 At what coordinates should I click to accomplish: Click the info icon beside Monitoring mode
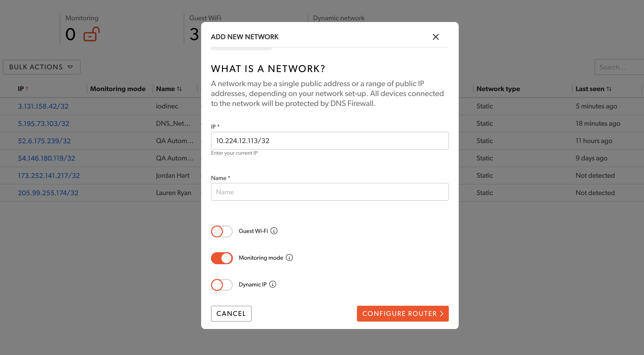(x=289, y=258)
